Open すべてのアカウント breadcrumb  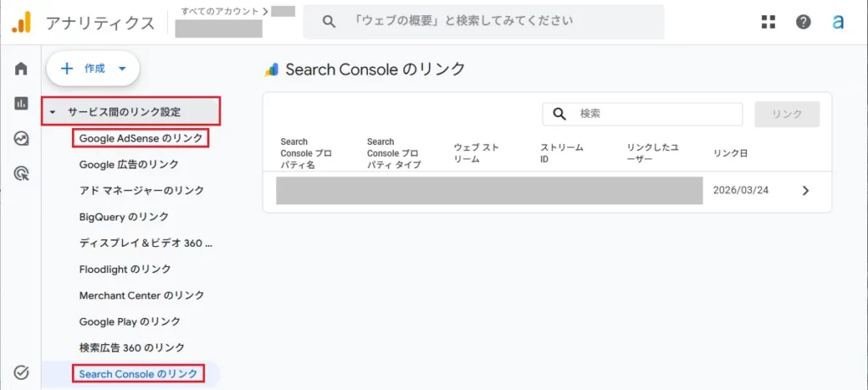tap(220, 11)
